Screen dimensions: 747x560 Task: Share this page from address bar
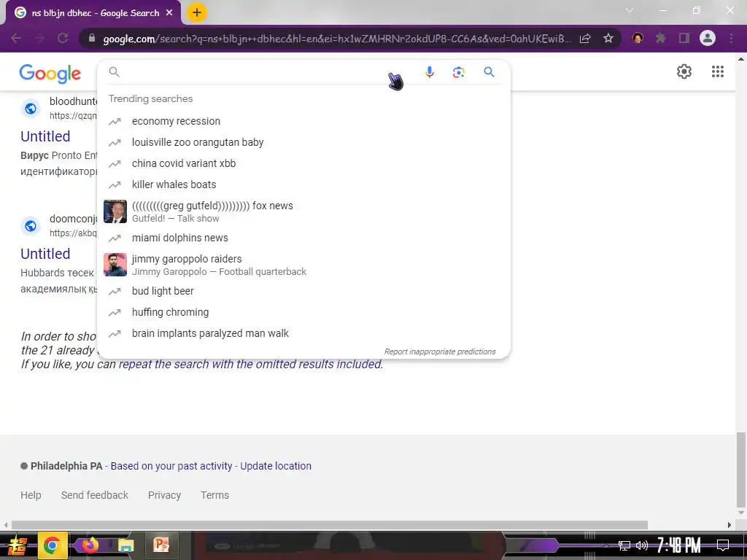[x=585, y=38]
